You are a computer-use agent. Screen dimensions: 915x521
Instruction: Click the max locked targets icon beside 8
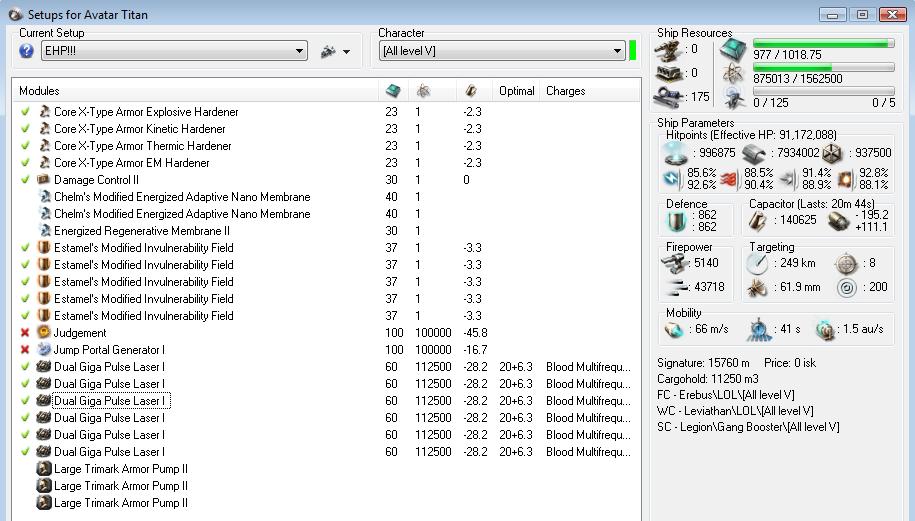tap(846, 264)
